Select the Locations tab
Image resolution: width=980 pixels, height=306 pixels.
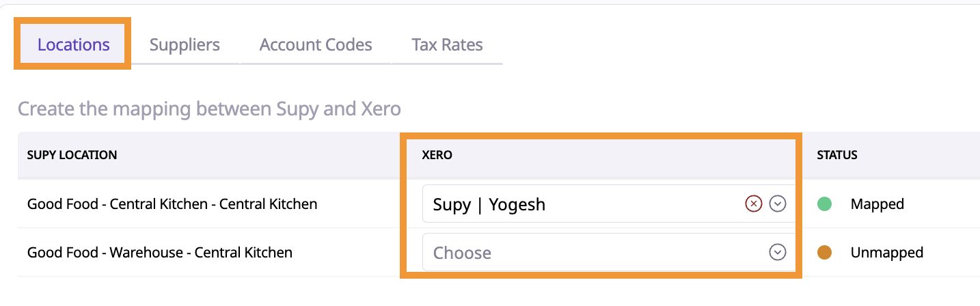tap(73, 45)
